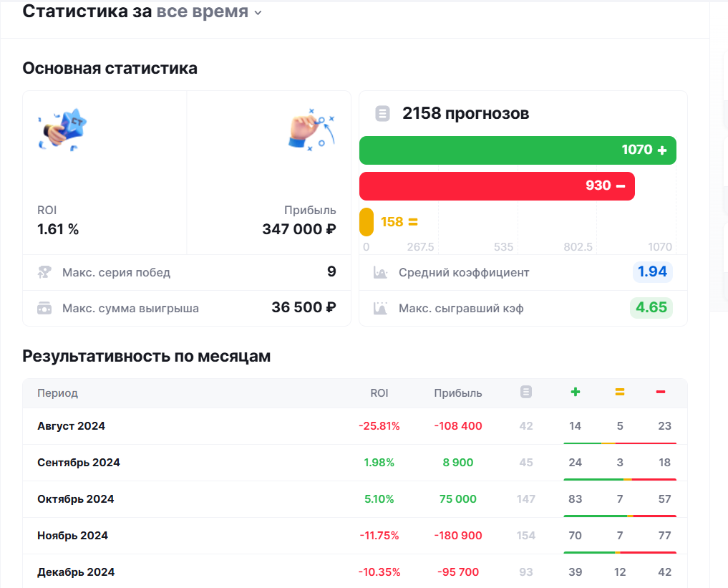Click the yellow equals returns column header
This screenshot has width=728, height=588.
[x=620, y=392]
